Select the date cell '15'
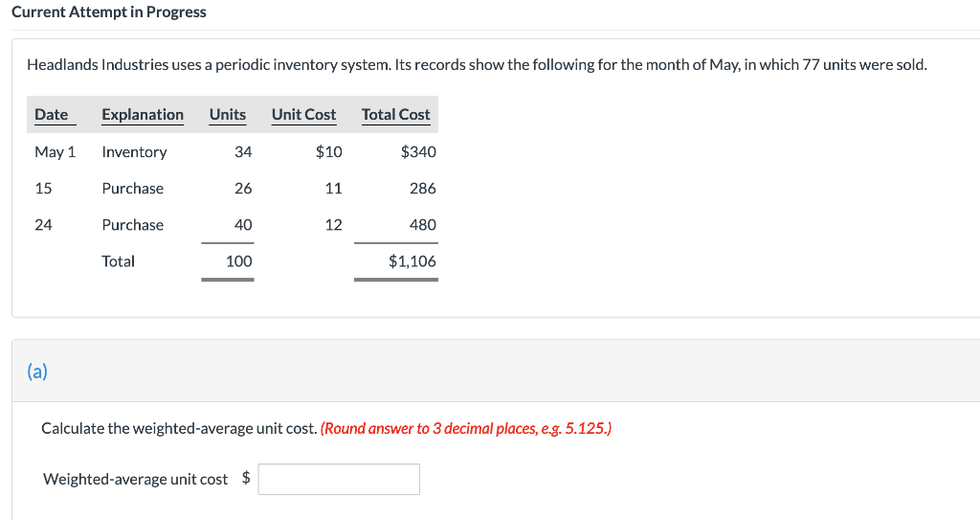Screen dimensions: 980x520 click(x=43, y=189)
